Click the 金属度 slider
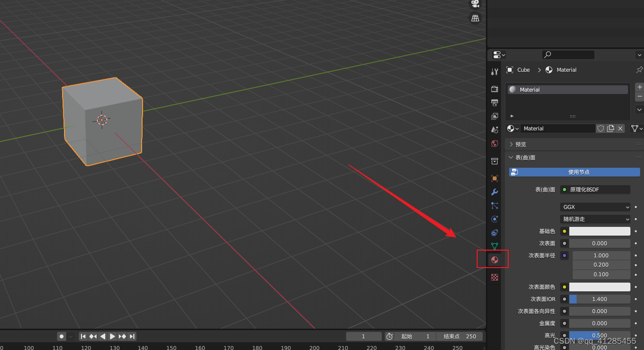 [600, 323]
